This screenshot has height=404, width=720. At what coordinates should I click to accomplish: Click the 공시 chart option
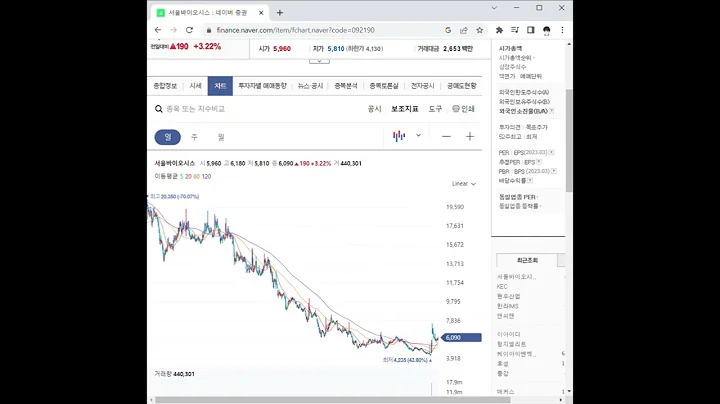click(x=374, y=109)
